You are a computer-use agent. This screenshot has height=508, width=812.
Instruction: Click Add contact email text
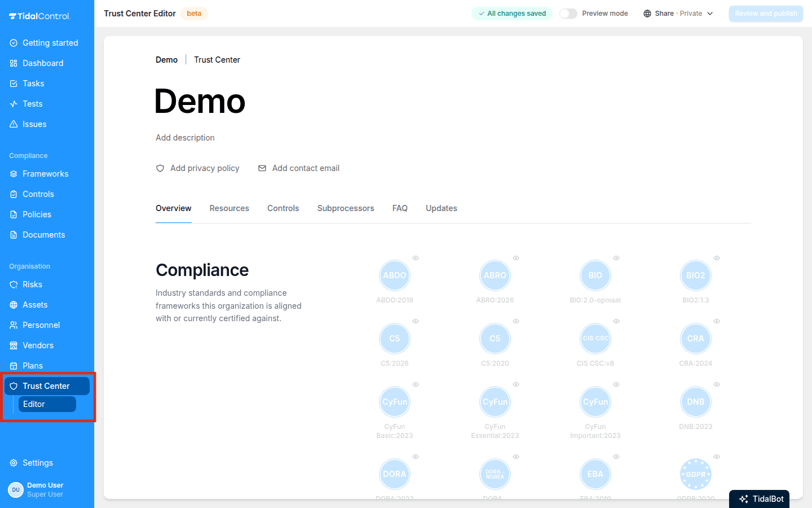(306, 168)
